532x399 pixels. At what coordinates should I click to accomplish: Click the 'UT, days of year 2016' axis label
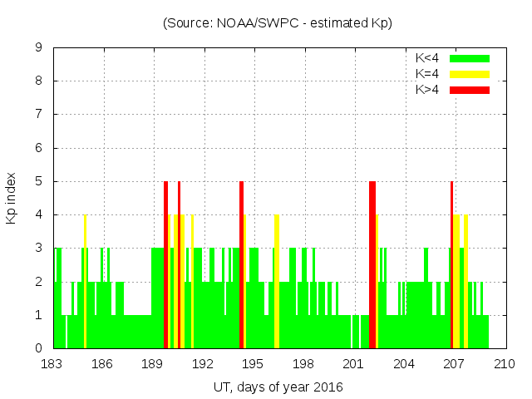pyautogui.click(x=278, y=387)
